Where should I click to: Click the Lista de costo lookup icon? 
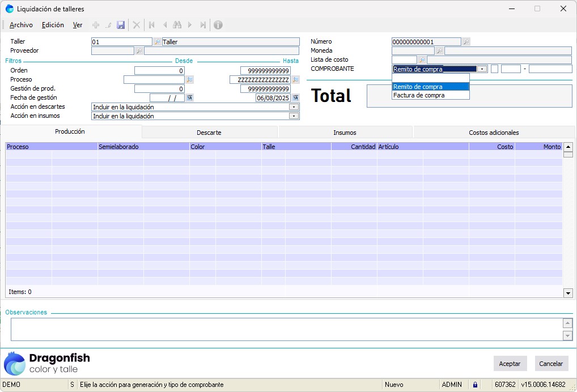pyautogui.click(x=422, y=59)
